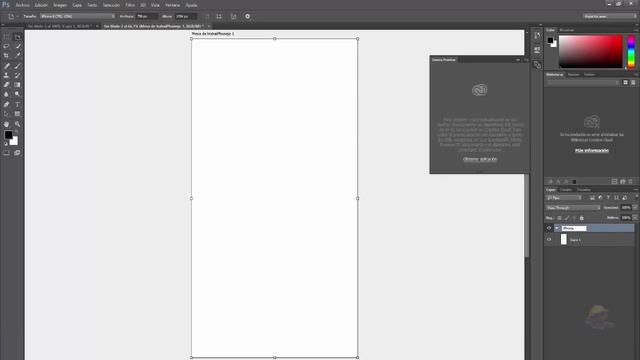Toggle lock all for layer
Screen dimensions: 640x360
(582, 218)
